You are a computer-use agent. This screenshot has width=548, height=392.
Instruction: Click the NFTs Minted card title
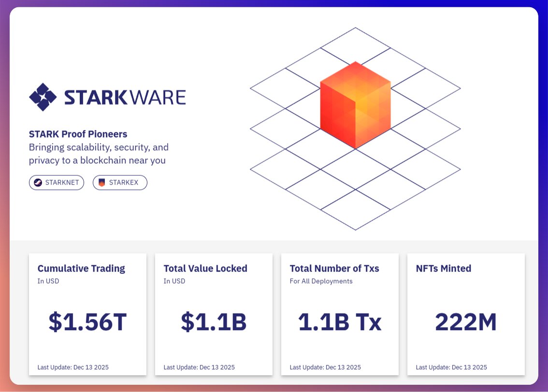pyautogui.click(x=443, y=268)
